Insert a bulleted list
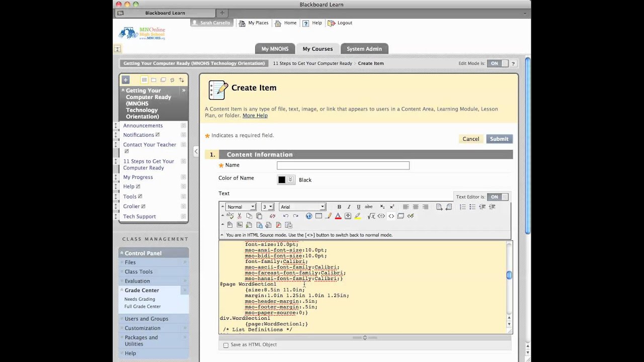 coord(472,207)
